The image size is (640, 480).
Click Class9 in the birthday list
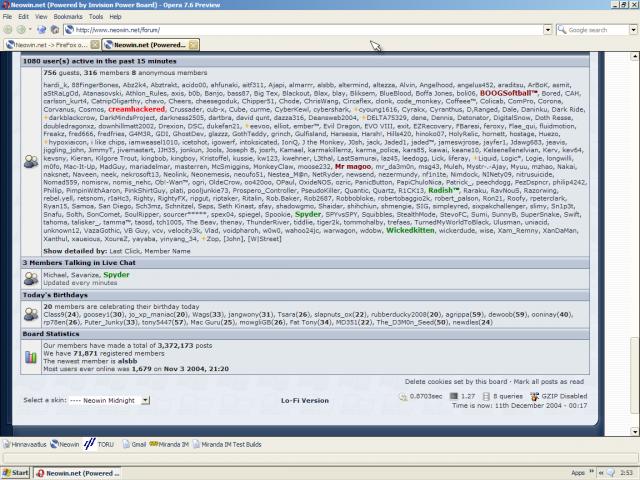click(x=53, y=314)
